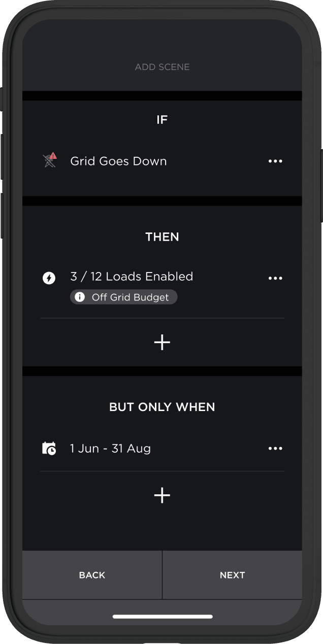323x644 pixels.
Task: Select the 3 / 12 Loads Enabled action
Action: (132, 277)
